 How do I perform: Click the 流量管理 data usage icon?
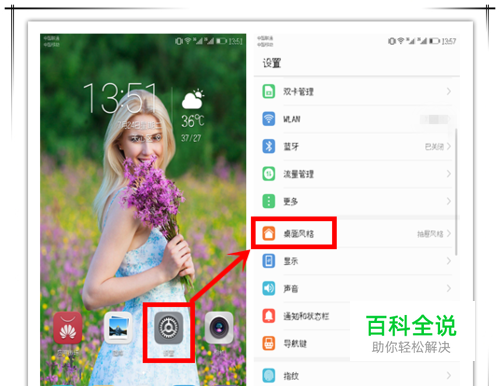tap(269, 174)
